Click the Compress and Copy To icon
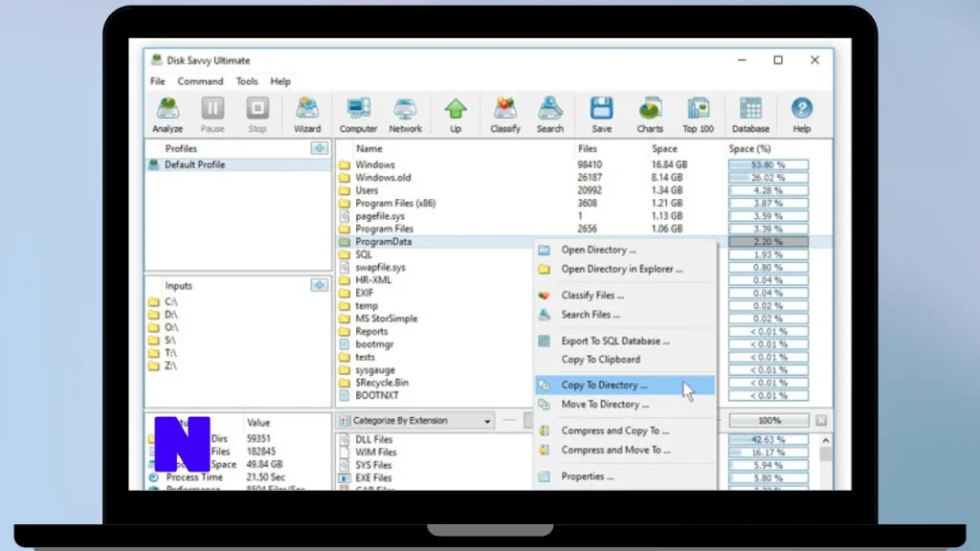This screenshot has width=980, height=551. [x=545, y=431]
